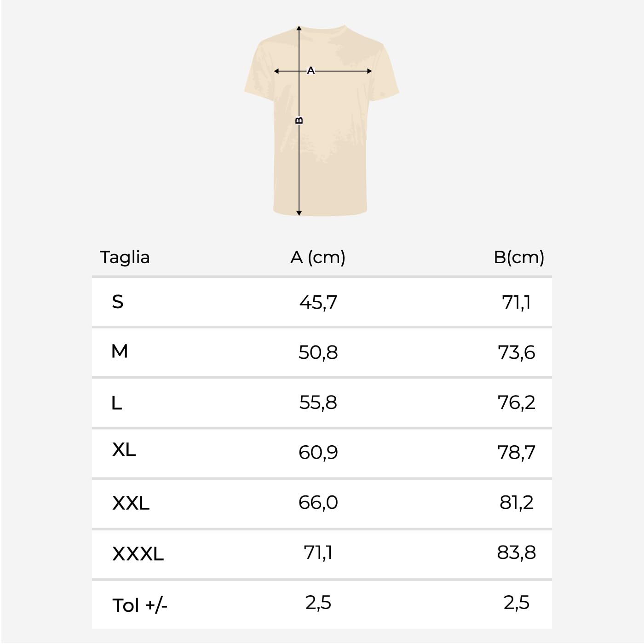
Task: Click the T-shirt illustration
Action: [321, 121]
